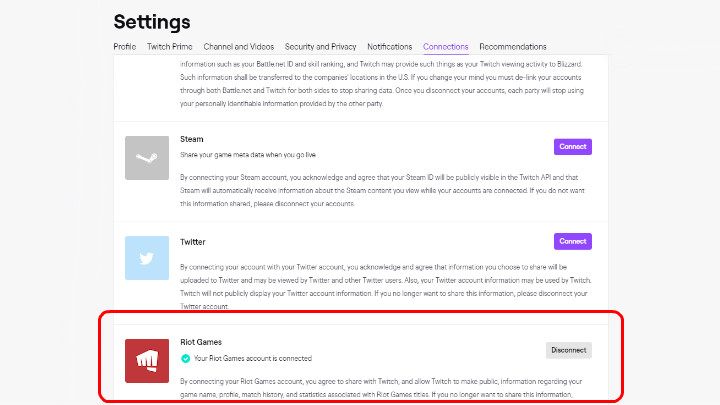Screen dimensions: 720x405
Task: Click the Riot Games fist logo
Action: pyautogui.click(x=146, y=360)
